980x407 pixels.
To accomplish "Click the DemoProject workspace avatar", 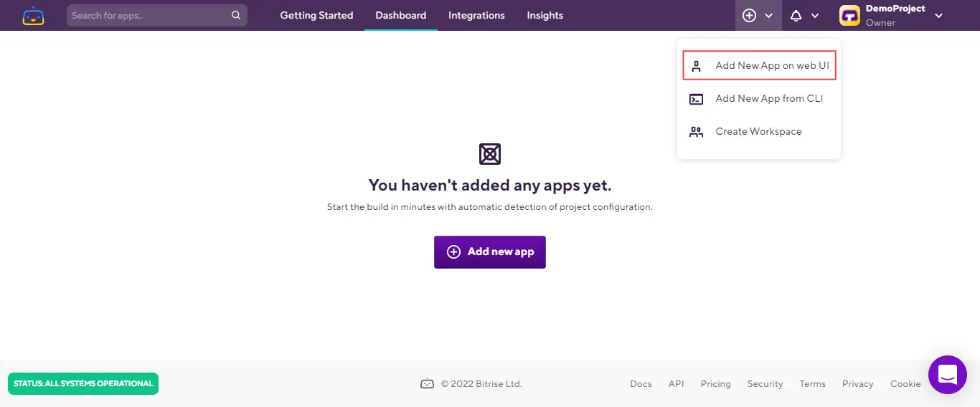I will pos(849,16).
